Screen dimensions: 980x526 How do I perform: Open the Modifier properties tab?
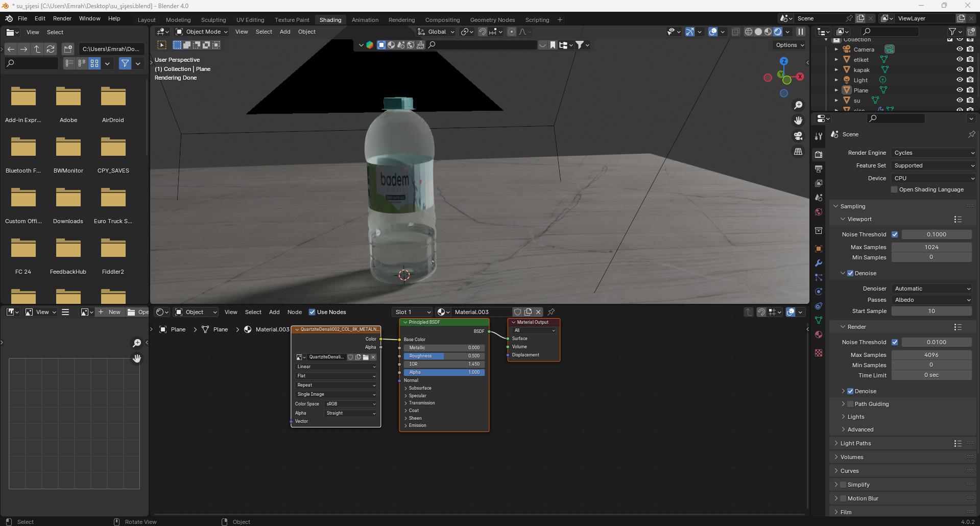819,263
